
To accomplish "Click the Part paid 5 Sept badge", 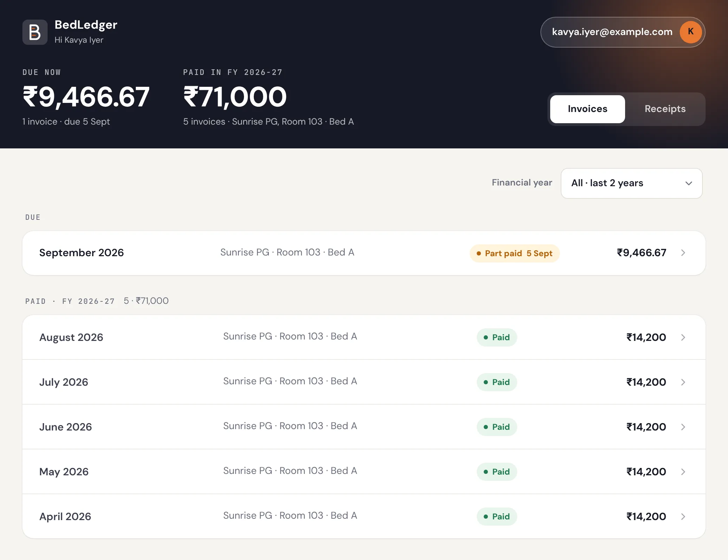I will click(514, 253).
